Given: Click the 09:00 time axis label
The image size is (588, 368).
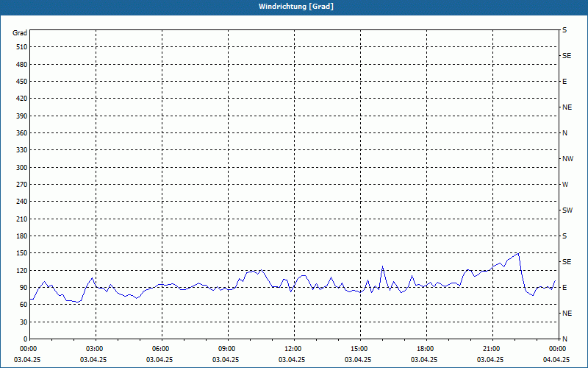Looking at the screenshot, I should [x=227, y=349].
